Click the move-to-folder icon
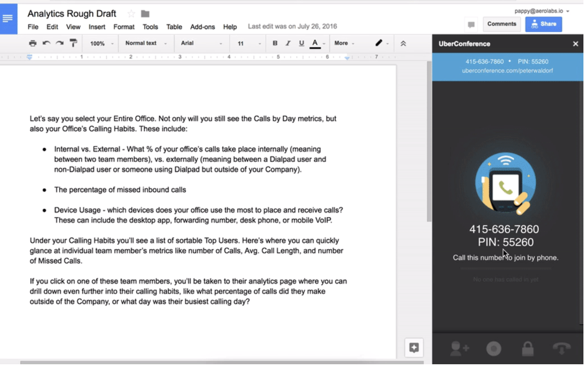Screen dimensions: 588x367 pos(145,14)
